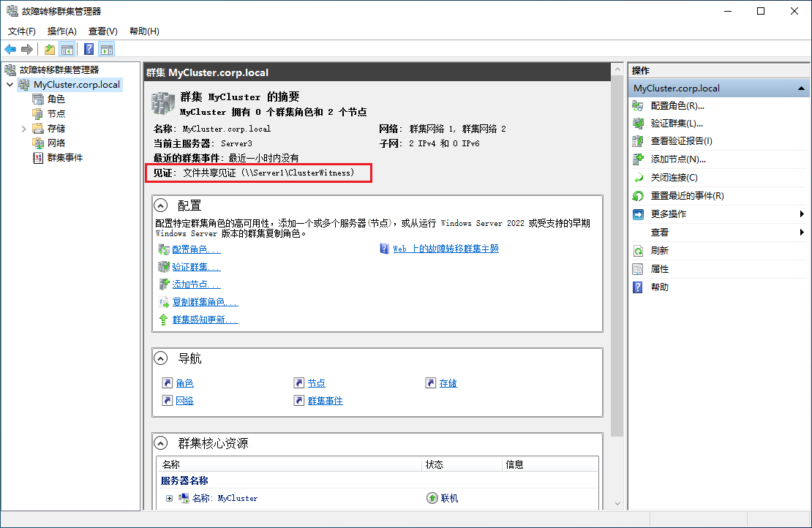
Task: Click the 添加节点... link in the 配置 section
Action: coord(196,284)
